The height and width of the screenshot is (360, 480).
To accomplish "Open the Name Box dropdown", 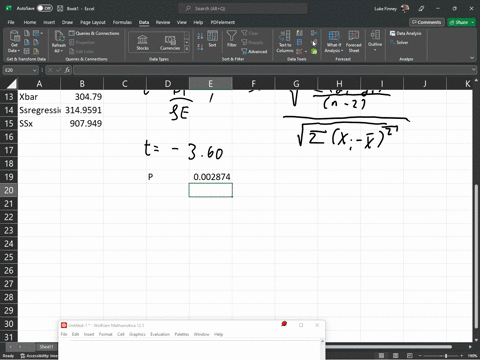I will click(x=35, y=70).
